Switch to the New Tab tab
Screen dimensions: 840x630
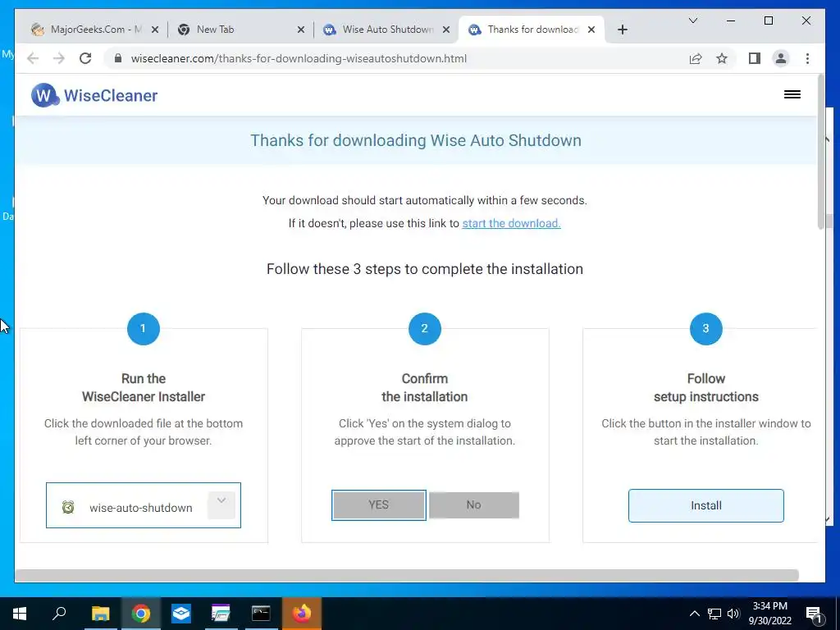(240, 30)
